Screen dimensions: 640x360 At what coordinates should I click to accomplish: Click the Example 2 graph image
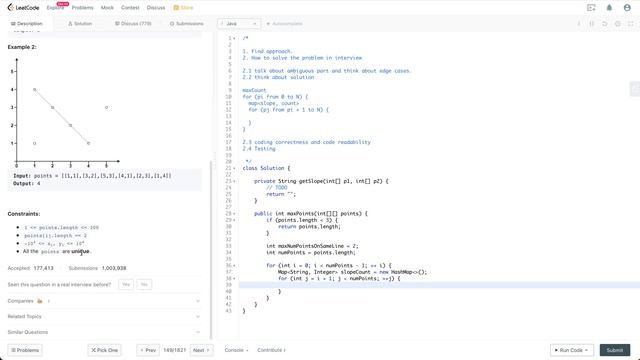(x=64, y=113)
